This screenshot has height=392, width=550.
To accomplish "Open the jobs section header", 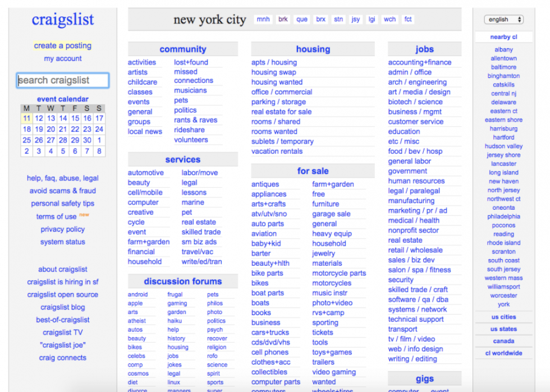I will click(x=424, y=49).
